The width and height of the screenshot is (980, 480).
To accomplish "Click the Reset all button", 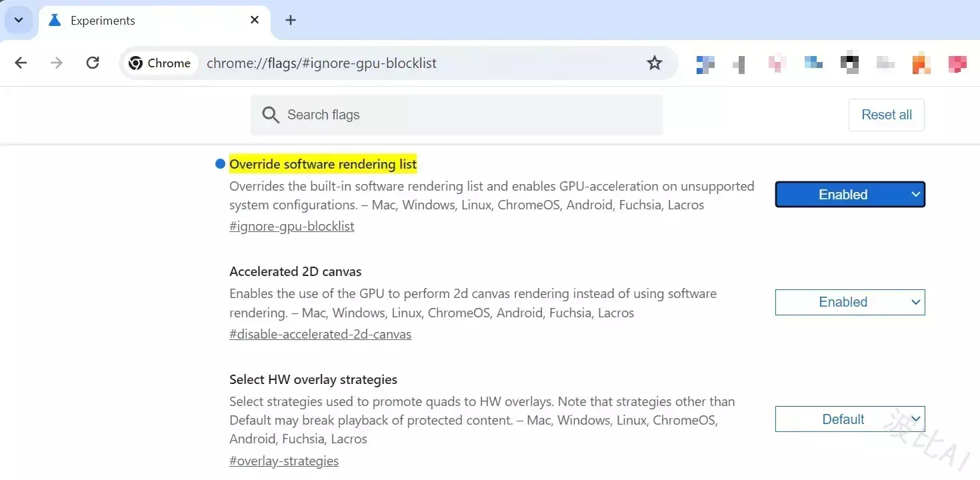I will (887, 115).
